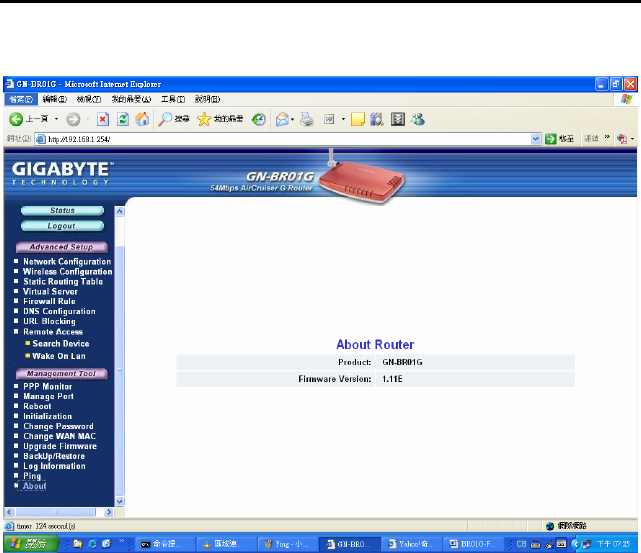Open DNS Configuration link
The width and height of the screenshot is (641, 553).
tap(59, 311)
